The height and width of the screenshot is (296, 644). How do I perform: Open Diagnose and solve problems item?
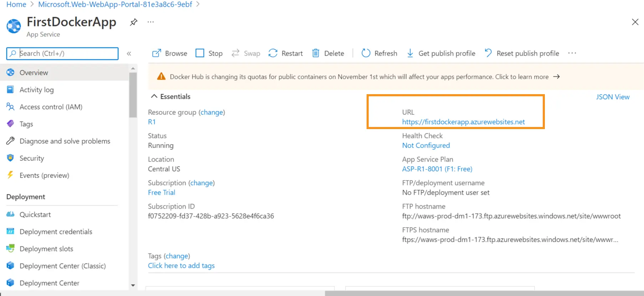(x=65, y=141)
